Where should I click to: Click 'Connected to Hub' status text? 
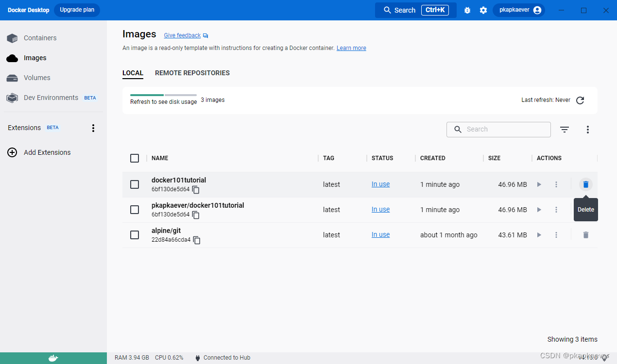pyautogui.click(x=227, y=358)
